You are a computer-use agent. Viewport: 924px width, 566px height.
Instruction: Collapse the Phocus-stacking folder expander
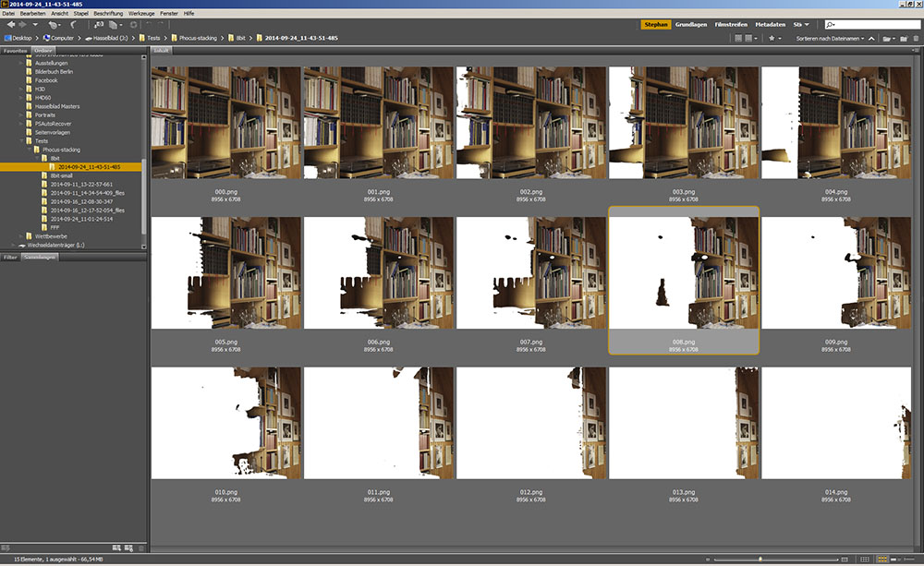(x=30, y=150)
